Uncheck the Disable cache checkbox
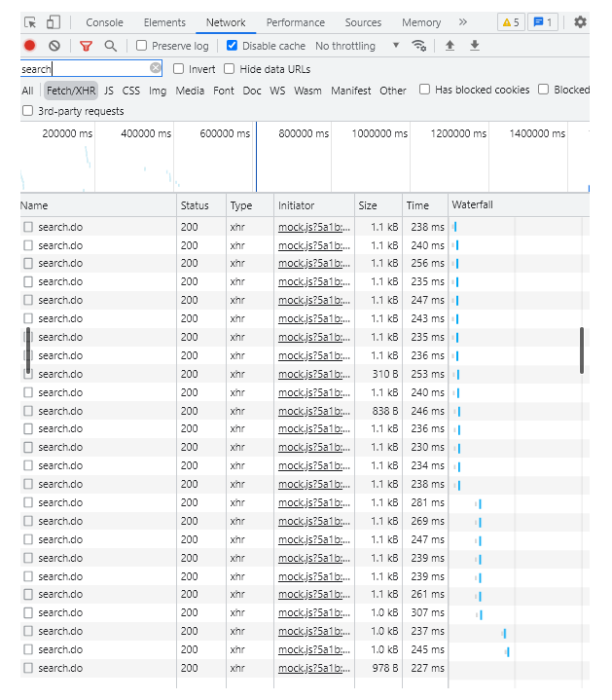Image resolution: width=612 pixels, height=700 pixels. coord(232,46)
